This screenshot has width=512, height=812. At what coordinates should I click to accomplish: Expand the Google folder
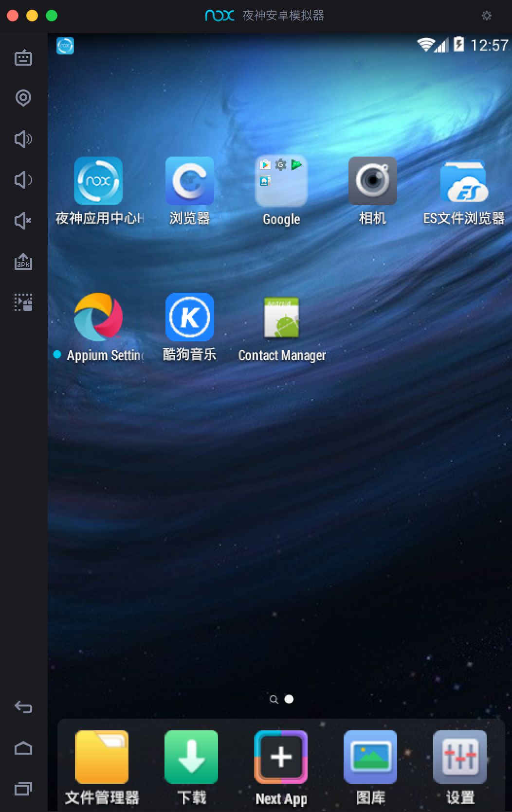coord(281,181)
